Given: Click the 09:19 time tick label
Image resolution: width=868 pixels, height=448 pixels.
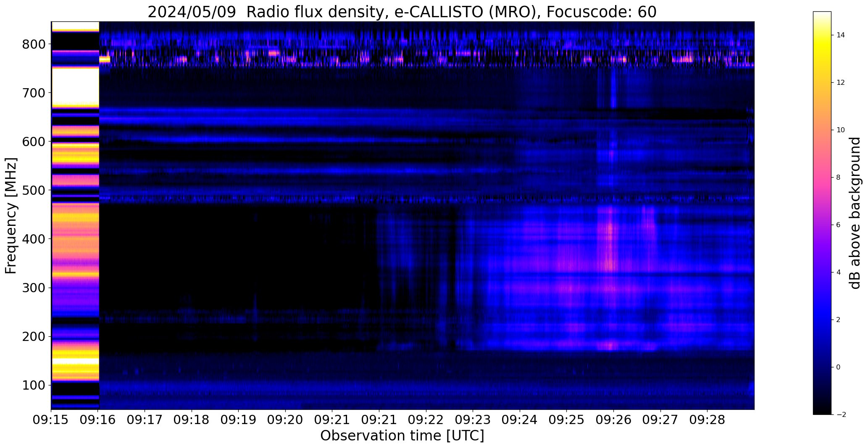Looking at the screenshot, I should click(239, 420).
